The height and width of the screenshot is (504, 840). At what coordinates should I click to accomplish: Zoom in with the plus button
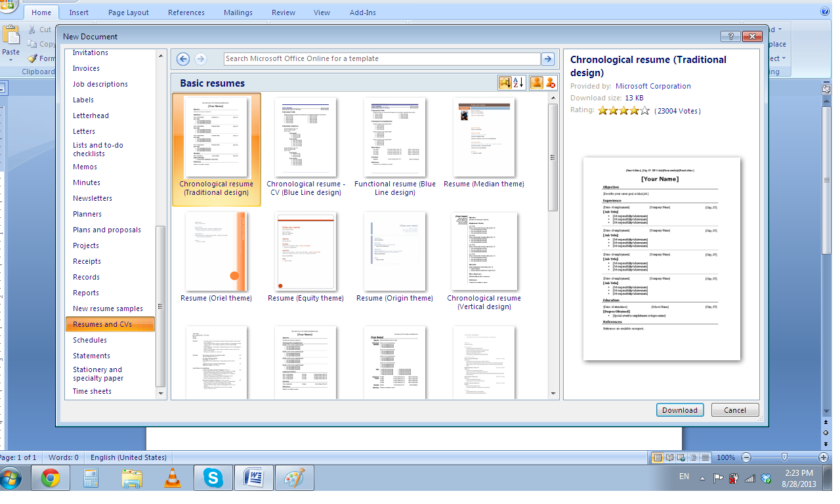tap(824, 457)
